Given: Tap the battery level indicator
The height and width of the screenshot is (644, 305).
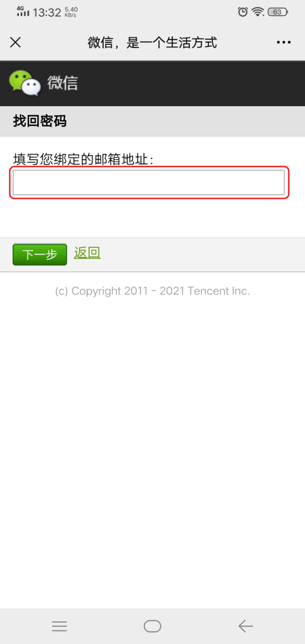Looking at the screenshot, I should tap(278, 12).
